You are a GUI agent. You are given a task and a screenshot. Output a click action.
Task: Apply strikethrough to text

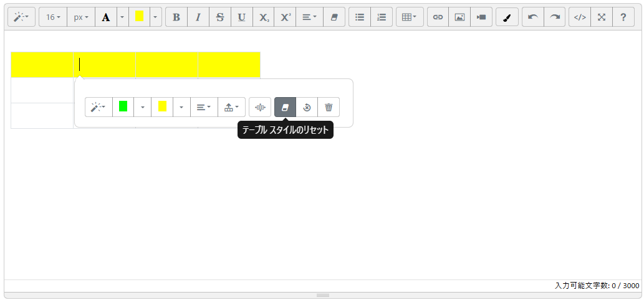[x=219, y=17]
